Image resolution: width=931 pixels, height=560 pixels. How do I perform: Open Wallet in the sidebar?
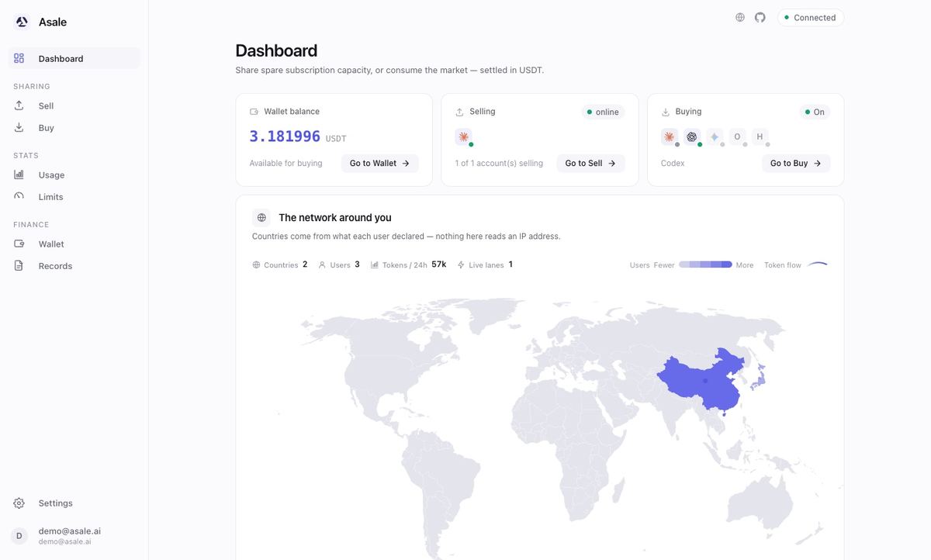point(74,244)
